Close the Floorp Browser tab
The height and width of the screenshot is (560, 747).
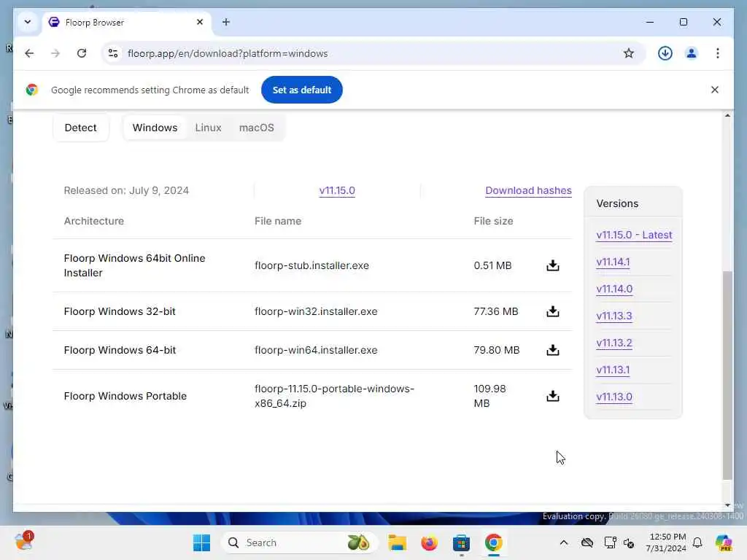pos(200,22)
